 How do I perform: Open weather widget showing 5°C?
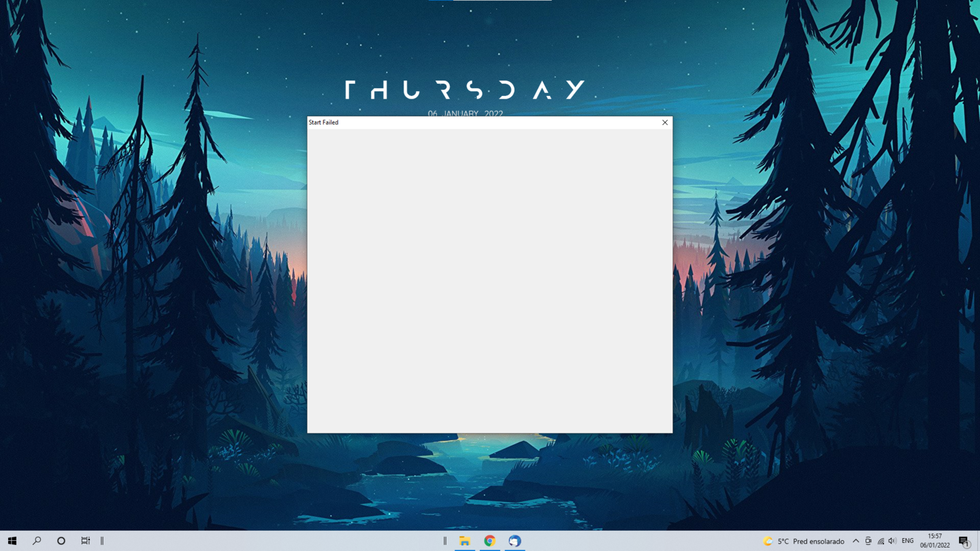point(804,541)
